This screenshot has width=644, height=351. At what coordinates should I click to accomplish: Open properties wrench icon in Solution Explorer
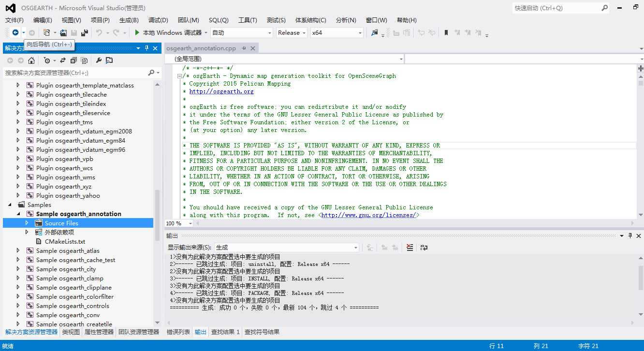tap(99, 60)
